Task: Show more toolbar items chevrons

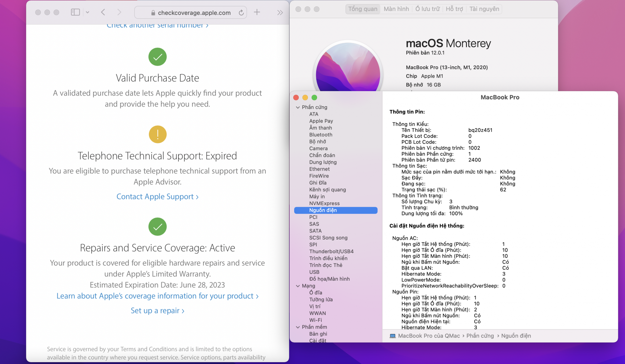Action: (x=280, y=13)
